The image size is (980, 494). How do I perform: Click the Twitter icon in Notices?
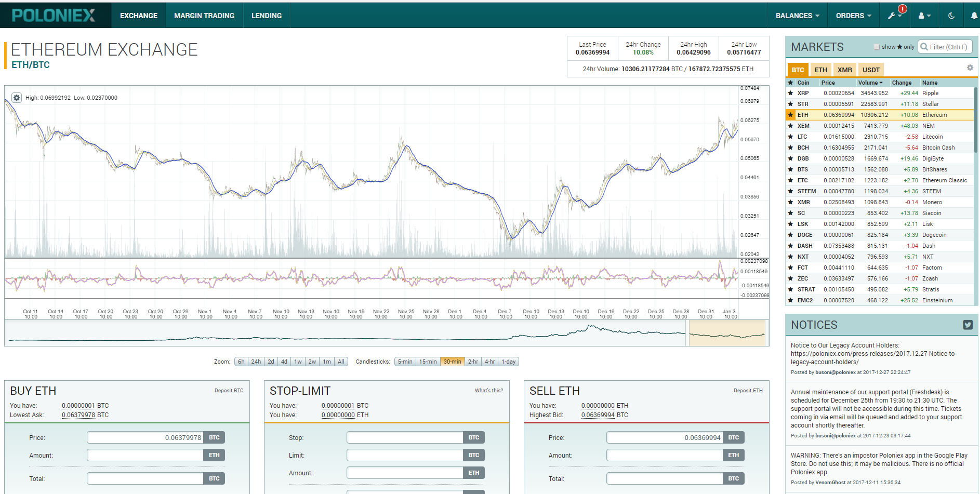968,325
